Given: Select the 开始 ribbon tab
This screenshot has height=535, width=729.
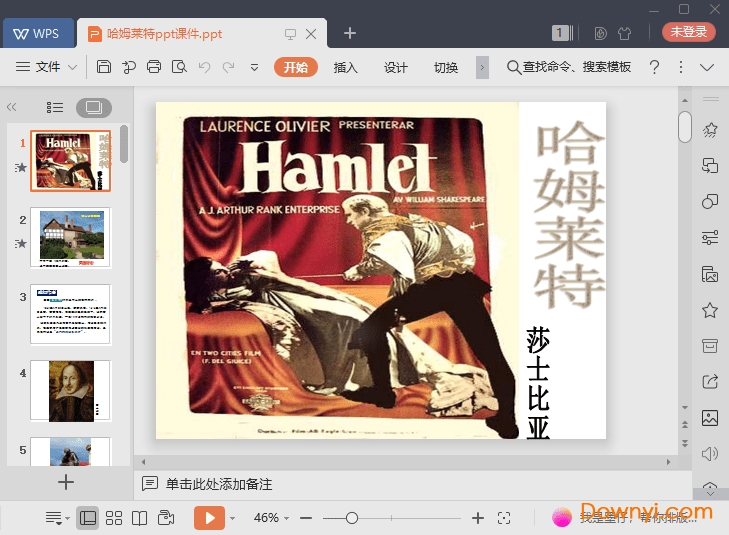Looking at the screenshot, I should (x=296, y=67).
